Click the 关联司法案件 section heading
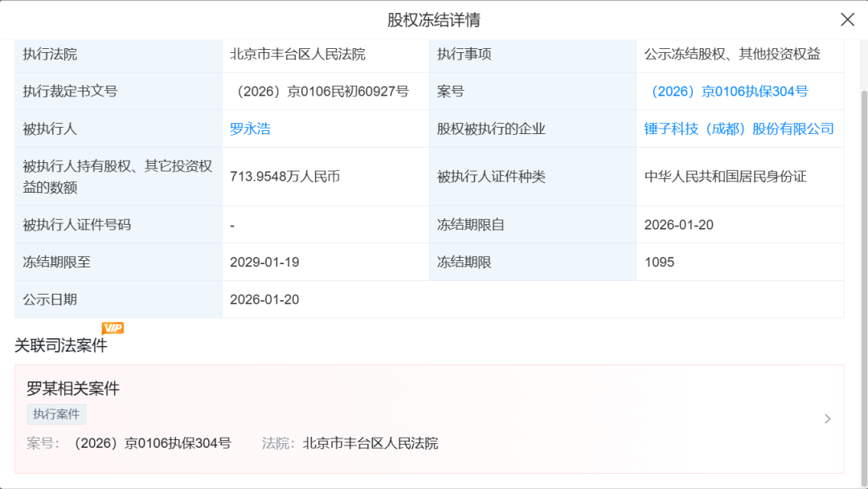This screenshot has width=868, height=489. click(61, 345)
